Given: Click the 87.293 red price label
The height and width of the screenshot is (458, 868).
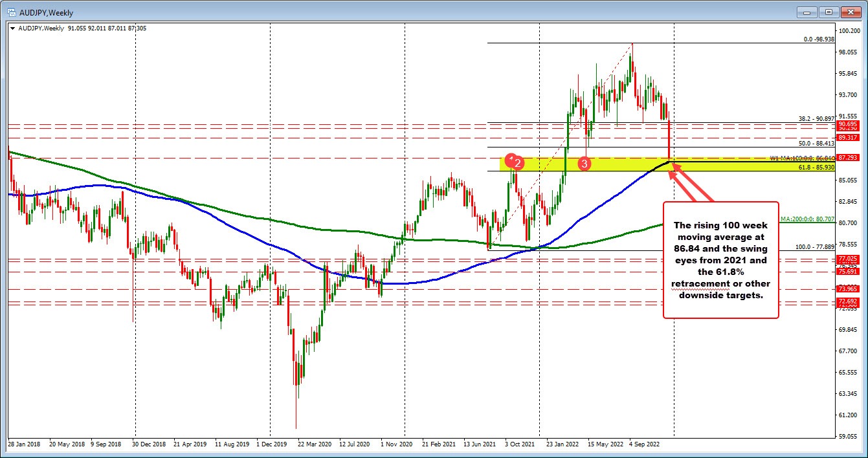Looking at the screenshot, I should [x=847, y=158].
